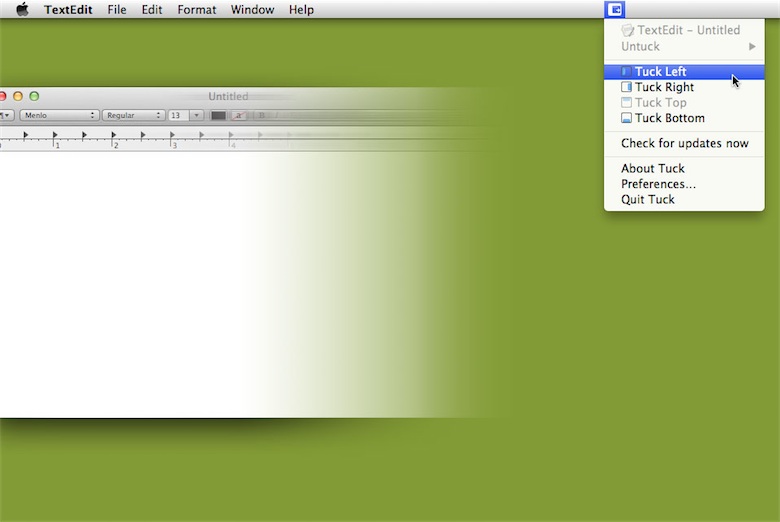The height and width of the screenshot is (522, 780).
Task: Open About Tuck
Action: pos(684,168)
